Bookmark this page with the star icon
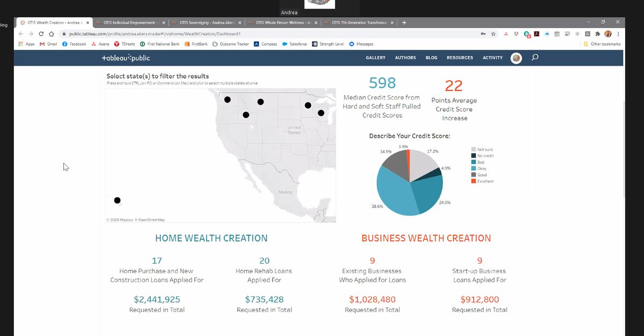Image resolution: width=644 pixels, height=336 pixels. tap(493, 34)
